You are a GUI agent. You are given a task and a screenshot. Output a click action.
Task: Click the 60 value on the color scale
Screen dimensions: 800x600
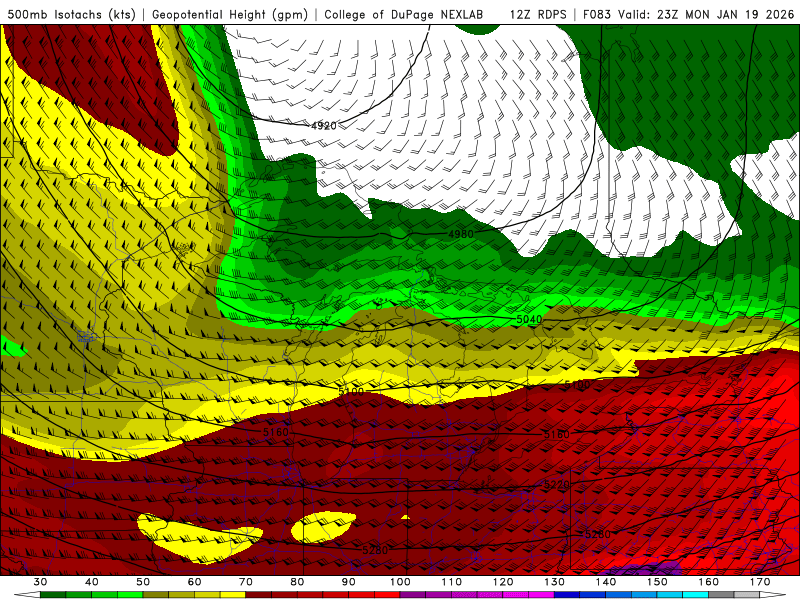(x=194, y=582)
